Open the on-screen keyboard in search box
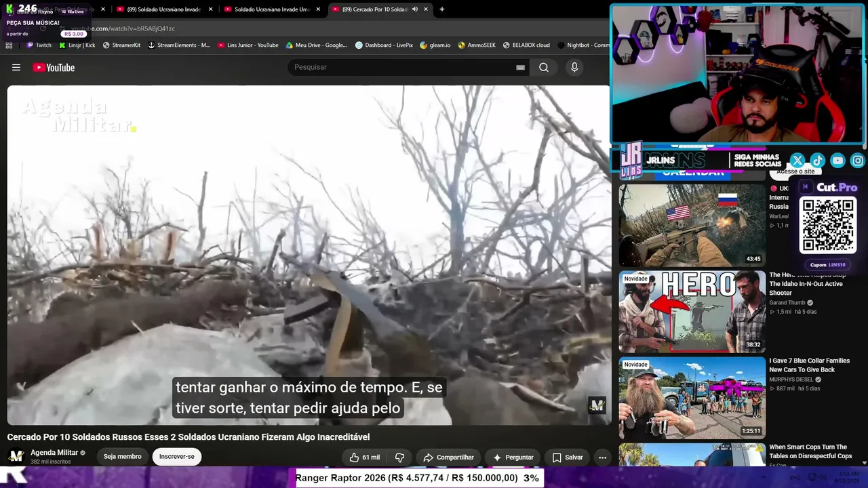868x488 pixels. [520, 67]
